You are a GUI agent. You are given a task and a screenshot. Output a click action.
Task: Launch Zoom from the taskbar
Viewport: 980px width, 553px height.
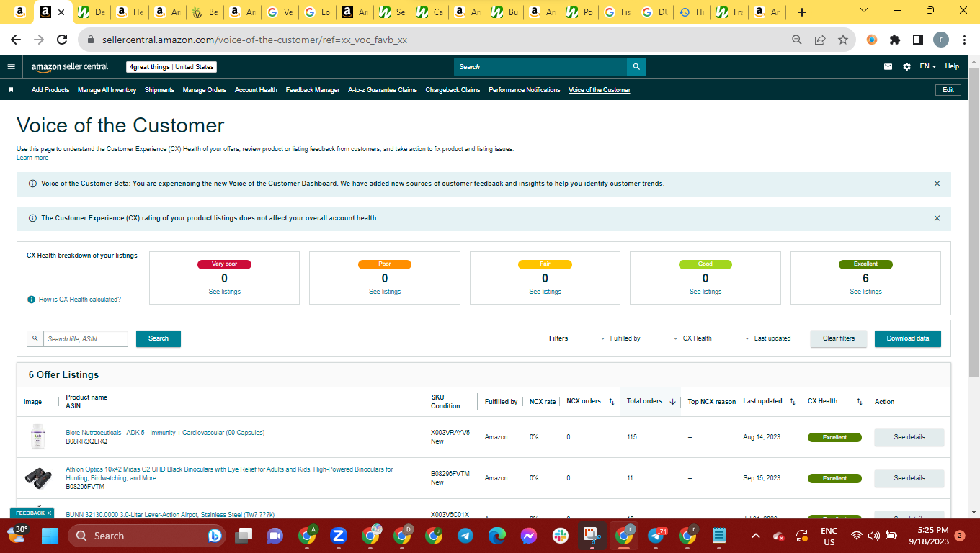tap(338, 536)
